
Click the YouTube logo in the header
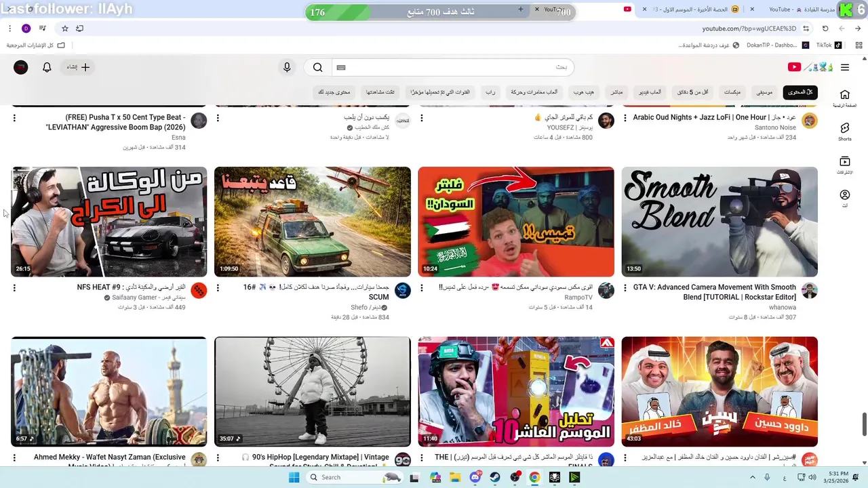click(810, 67)
